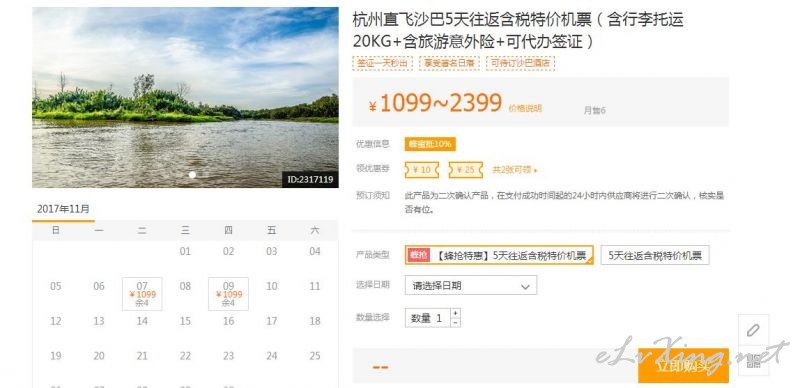Select plain 5天往返含税特价机票 product type
Image resolution: width=800 pixels, height=388 pixels.
pyautogui.click(x=655, y=255)
